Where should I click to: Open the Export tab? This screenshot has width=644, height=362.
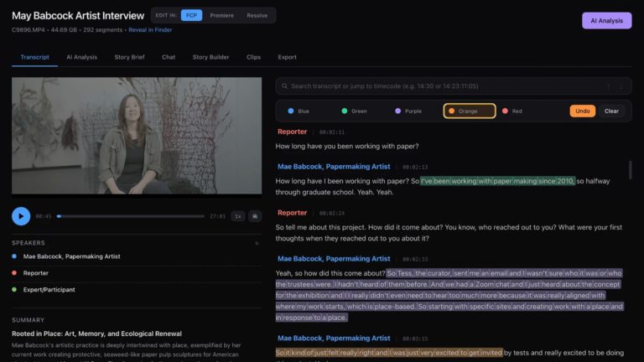pyautogui.click(x=287, y=57)
